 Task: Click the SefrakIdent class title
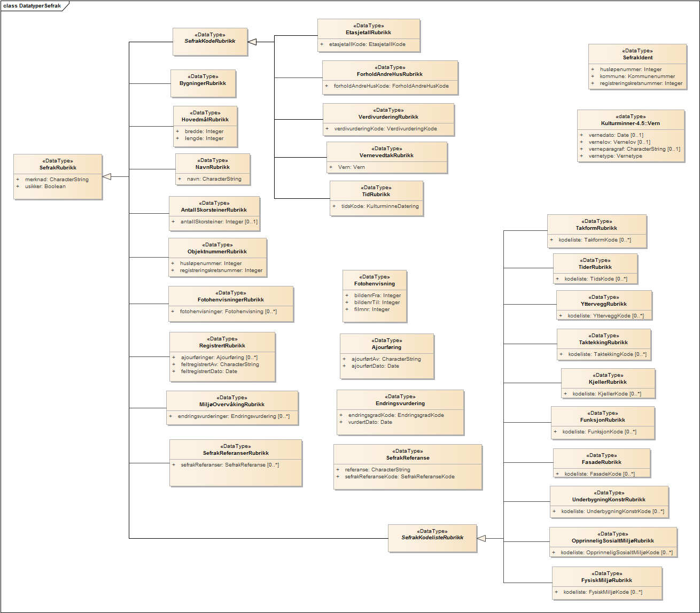[x=637, y=58]
